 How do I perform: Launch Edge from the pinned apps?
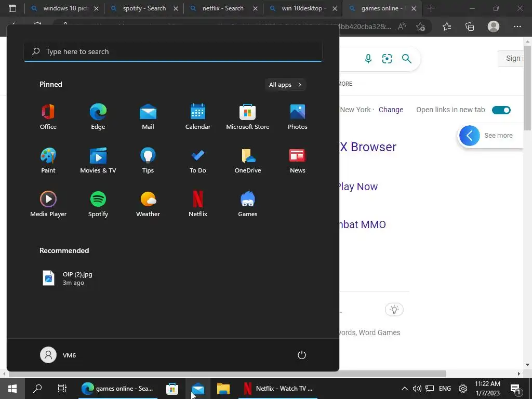tap(98, 117)
